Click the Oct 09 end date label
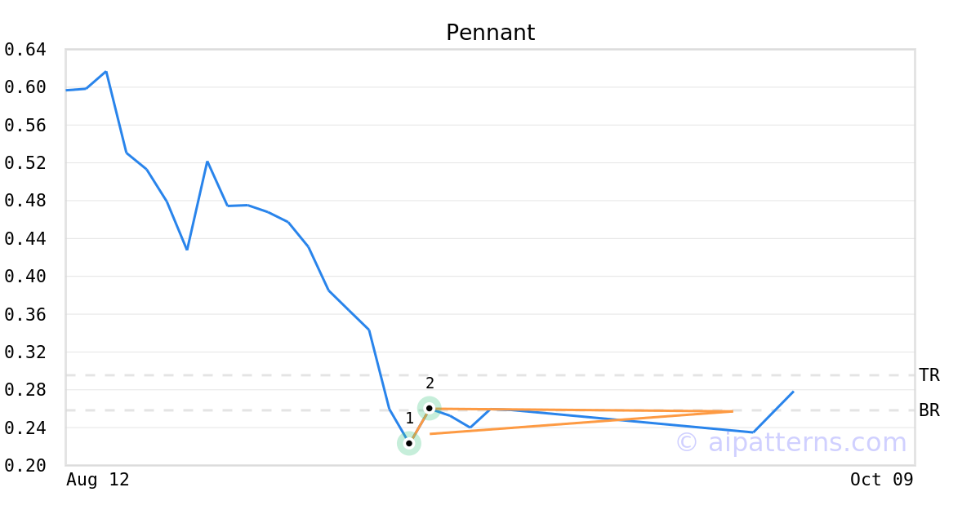980x514 pixels. [x=881, y=480]
